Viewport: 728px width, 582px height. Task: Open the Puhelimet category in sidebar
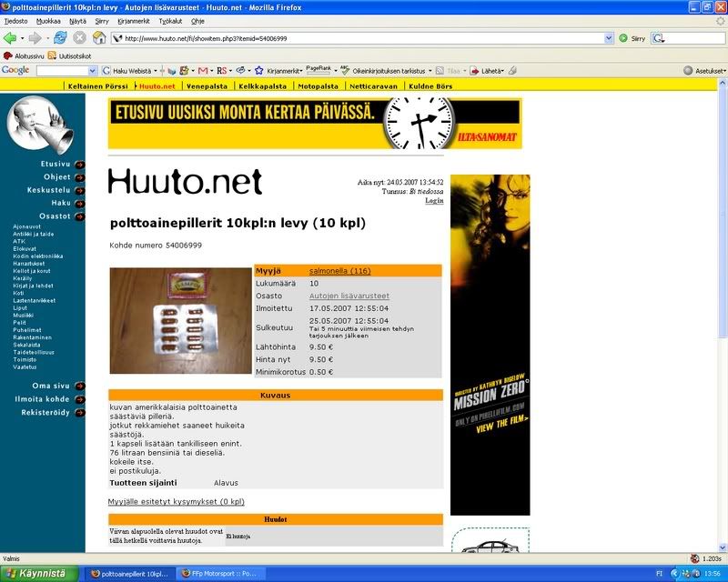coord(27,330)
